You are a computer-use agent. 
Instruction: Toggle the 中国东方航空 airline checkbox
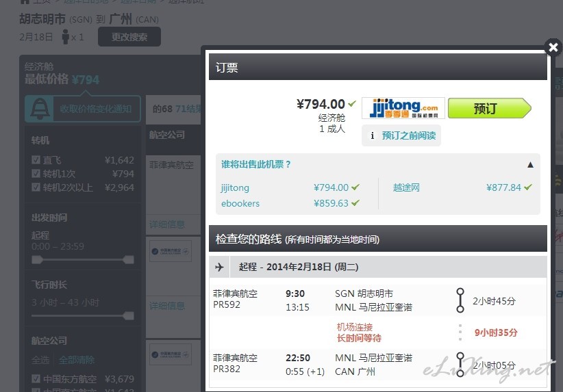[36, 379]
